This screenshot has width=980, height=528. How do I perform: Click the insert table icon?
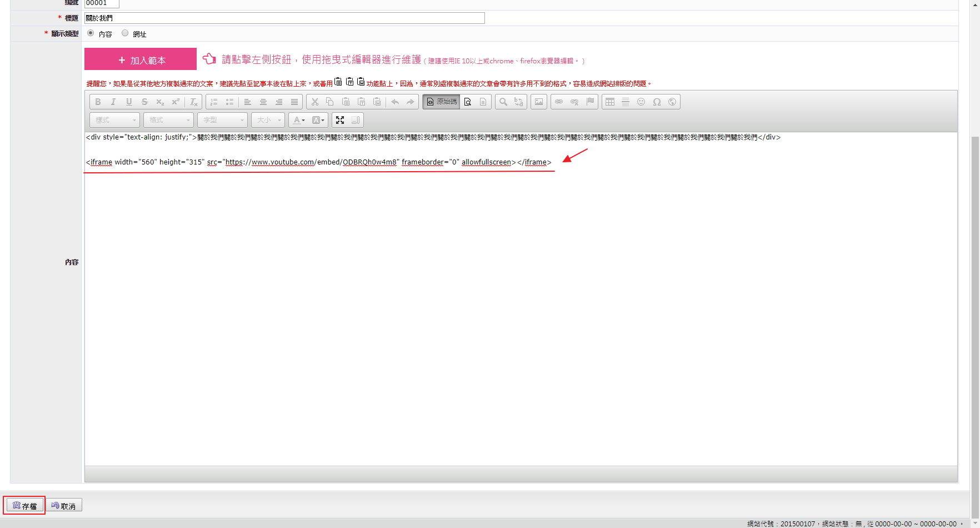(609, 102)
